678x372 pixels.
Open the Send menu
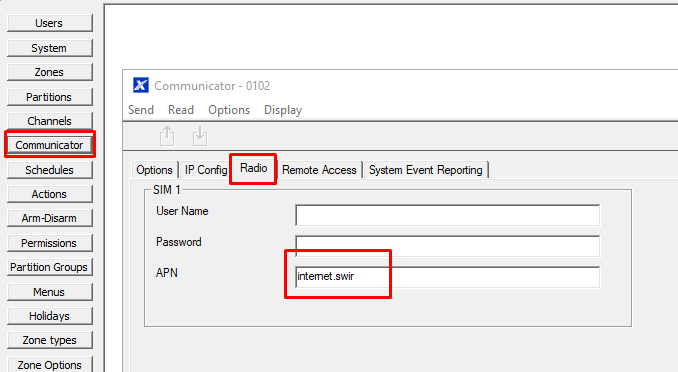141,110
